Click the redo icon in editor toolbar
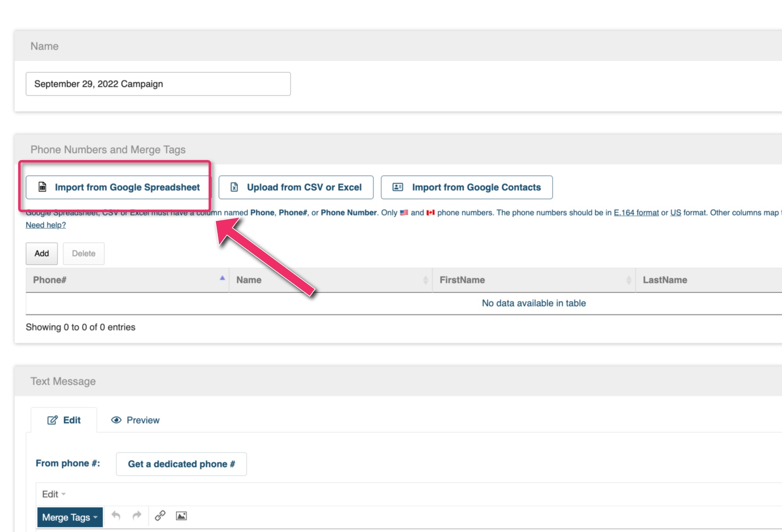Viewport: 782px width, 532px height. 137,516
